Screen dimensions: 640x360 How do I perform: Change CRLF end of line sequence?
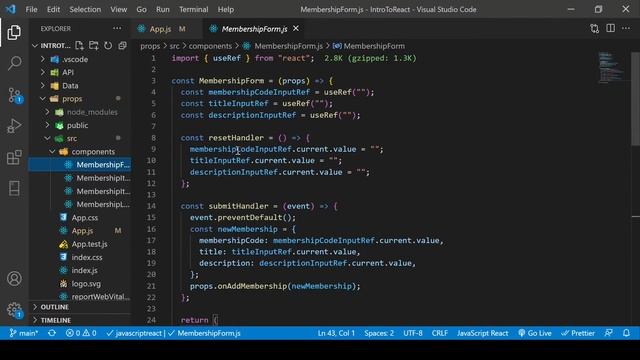[x=440, y=333]
